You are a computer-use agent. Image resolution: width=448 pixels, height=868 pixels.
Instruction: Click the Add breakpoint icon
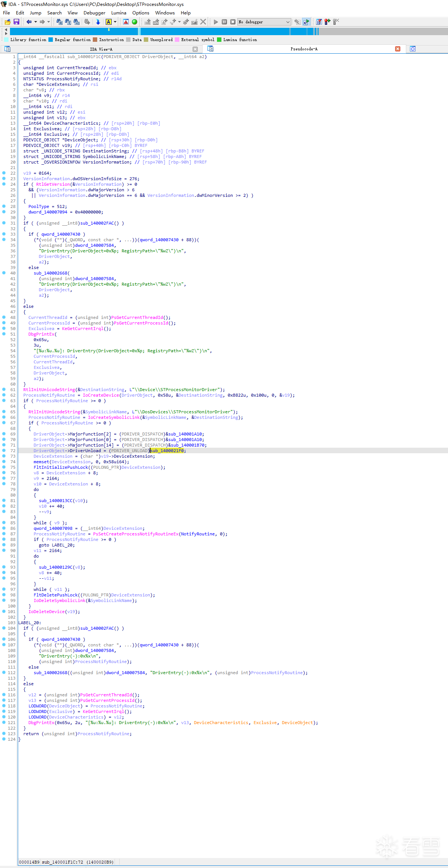coord(327,22)
